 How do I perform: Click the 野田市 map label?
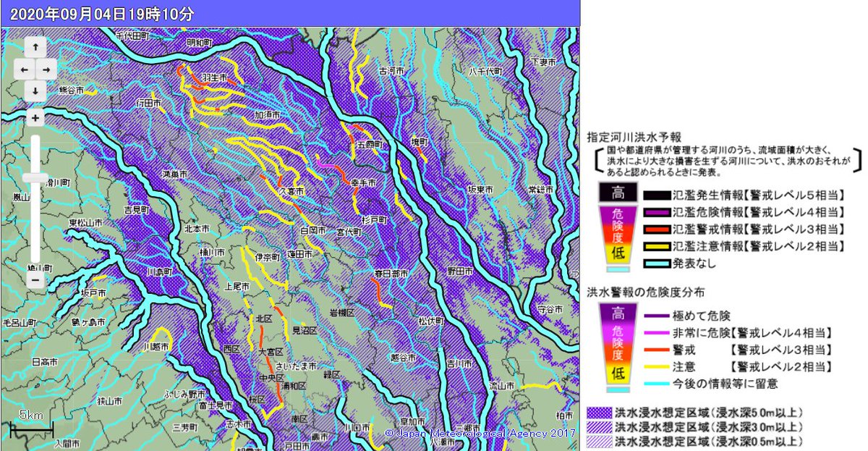pos(460,270)
